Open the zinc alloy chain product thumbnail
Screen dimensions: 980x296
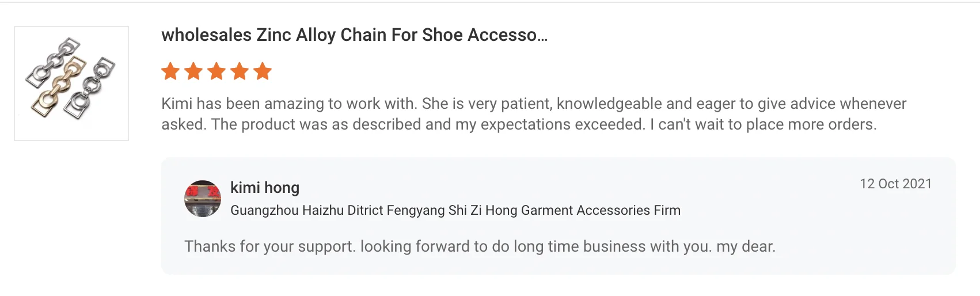(71, 84)
